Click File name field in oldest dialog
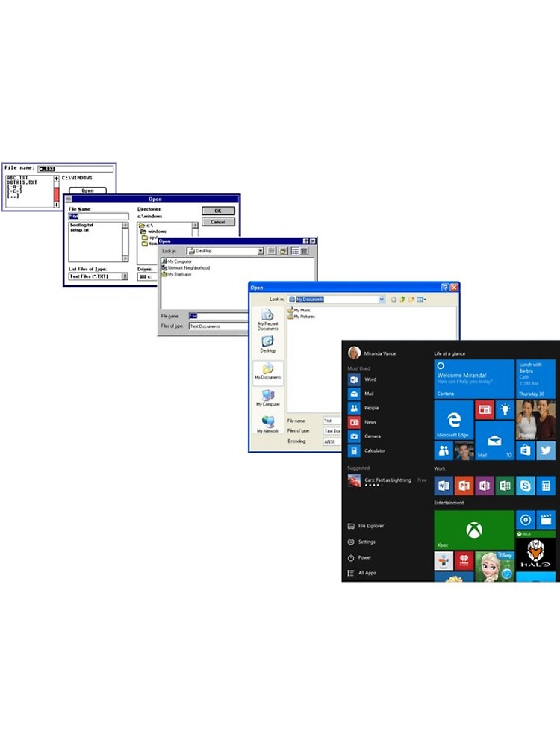Image resolution: width=560 pixels, height=747 pixels. pos(75,169)
